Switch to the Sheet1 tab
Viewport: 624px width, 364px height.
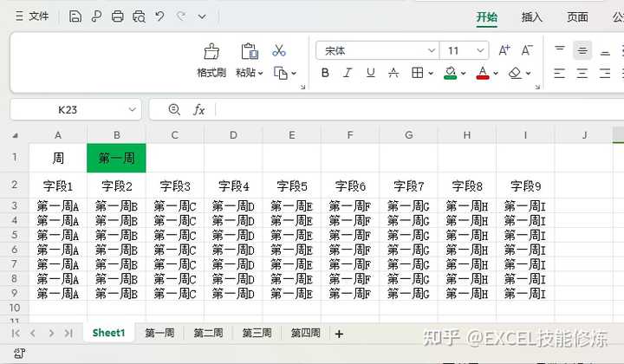108,333
